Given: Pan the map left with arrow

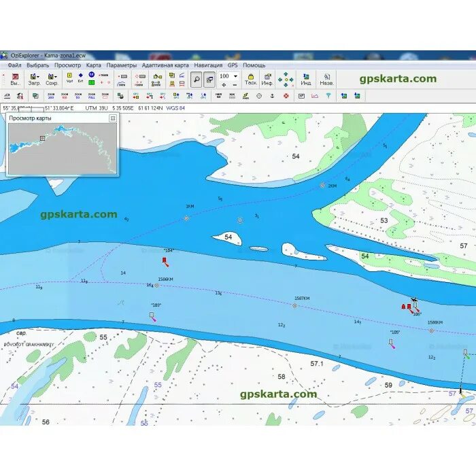Looking at the screenshot, I should [x=280, y=80].
